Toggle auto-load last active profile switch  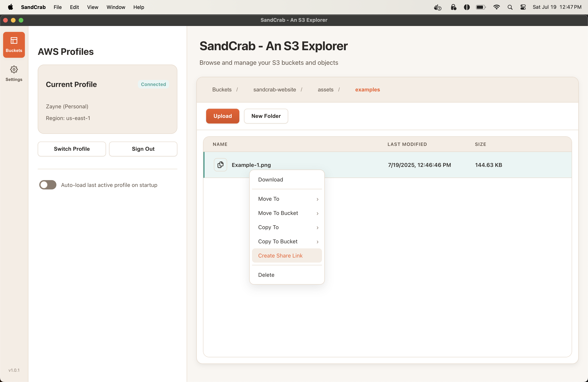[x=48, y=185]
